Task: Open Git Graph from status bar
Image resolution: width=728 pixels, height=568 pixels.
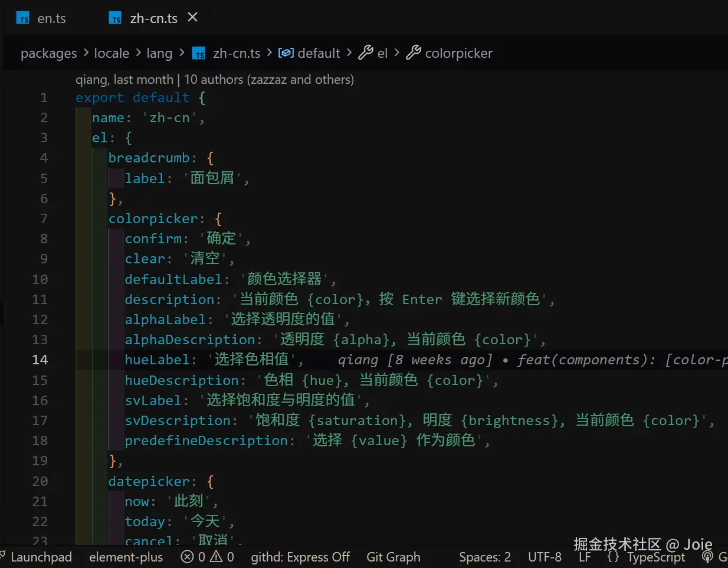Action: coord(393,557)
